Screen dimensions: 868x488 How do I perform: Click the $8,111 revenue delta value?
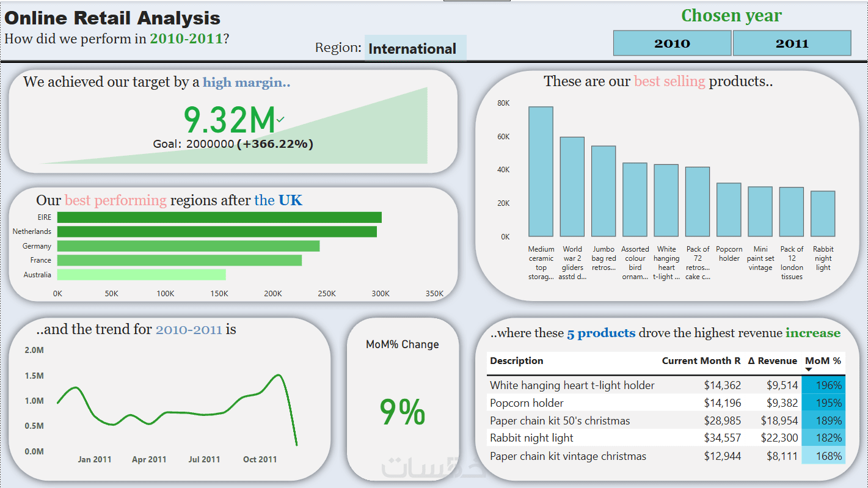pyautogui.click(x=782, y=456)
